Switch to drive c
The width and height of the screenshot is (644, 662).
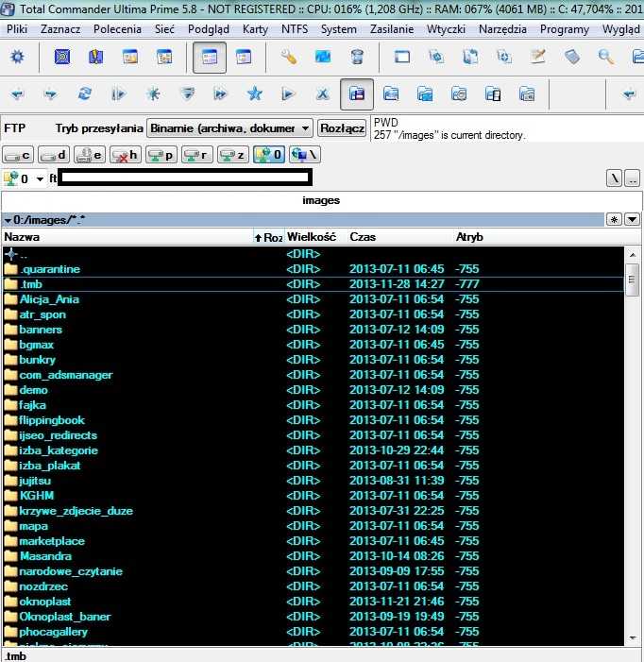(x=18, y=155)
